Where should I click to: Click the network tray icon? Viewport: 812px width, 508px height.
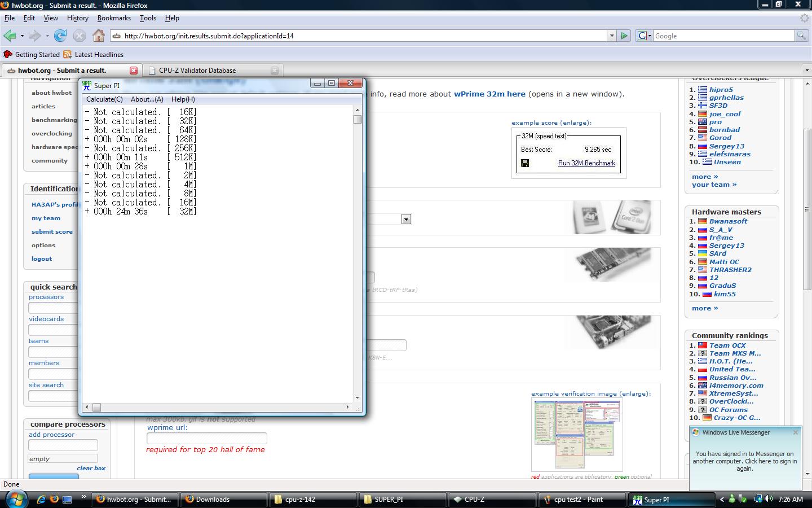coord(759,499)
